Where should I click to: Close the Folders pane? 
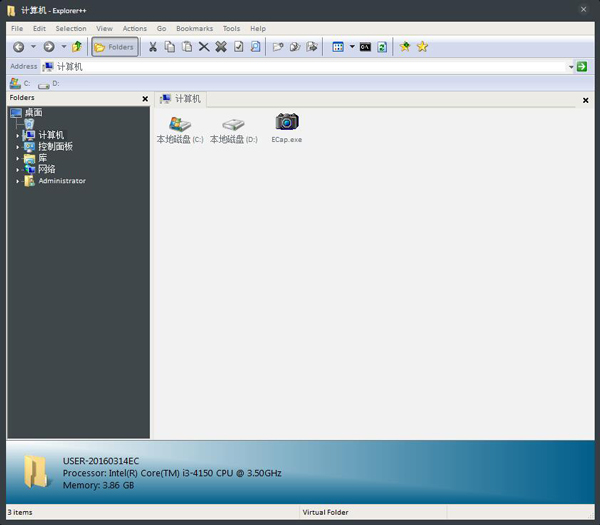(145, 99)
